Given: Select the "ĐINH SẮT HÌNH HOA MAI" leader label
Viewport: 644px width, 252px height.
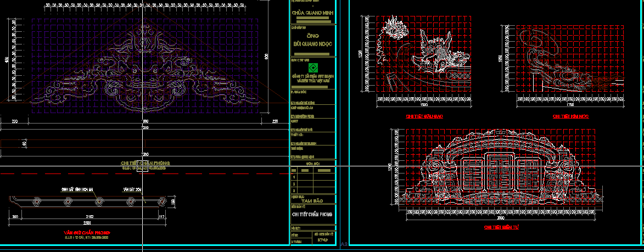Looking at the screenshot, I should pos(77,189).
